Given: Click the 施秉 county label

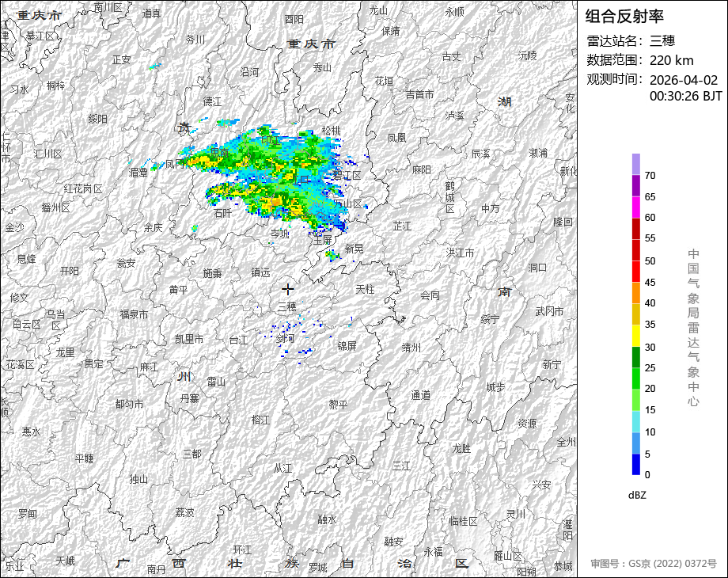Looking at the screenshot, I should pyautogui.click(x=212, y=274).
